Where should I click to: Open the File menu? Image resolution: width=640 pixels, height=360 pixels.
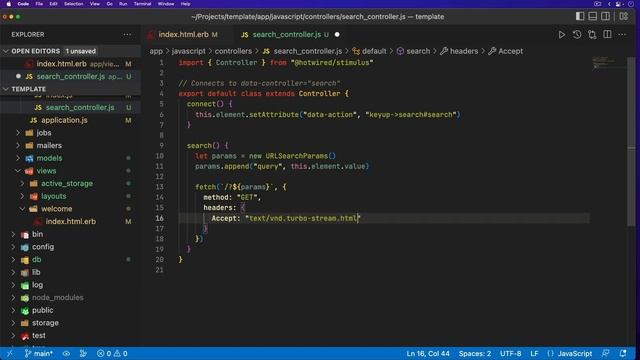tap(39, 4)
